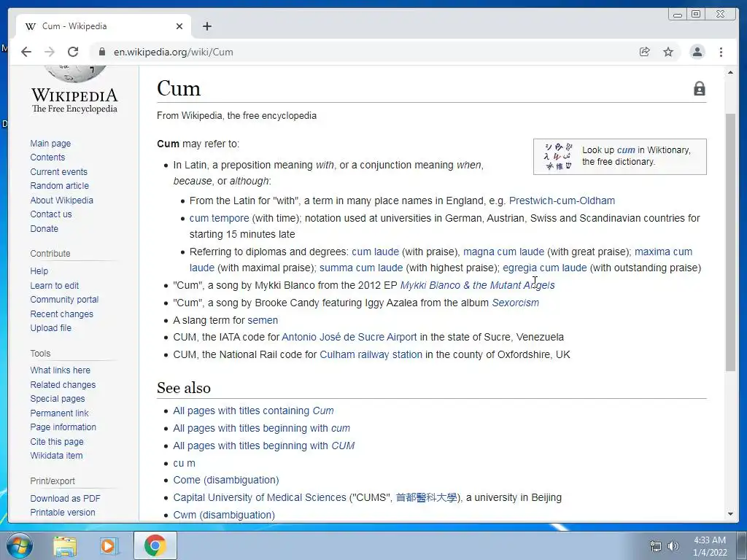Click the scrollbar down arrow
This screenshot has width=747, height=560.
pyautogui.click(x=730, y=514)
